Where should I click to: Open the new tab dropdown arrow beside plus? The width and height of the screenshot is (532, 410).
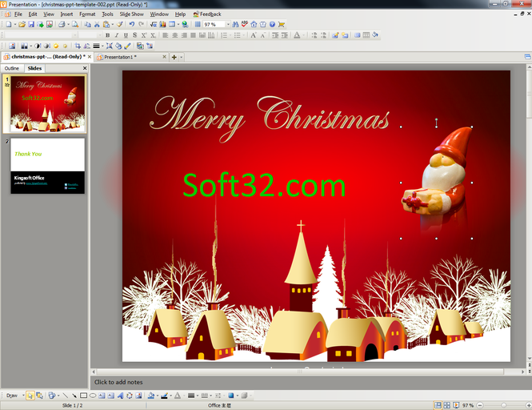tap(181, 57)
